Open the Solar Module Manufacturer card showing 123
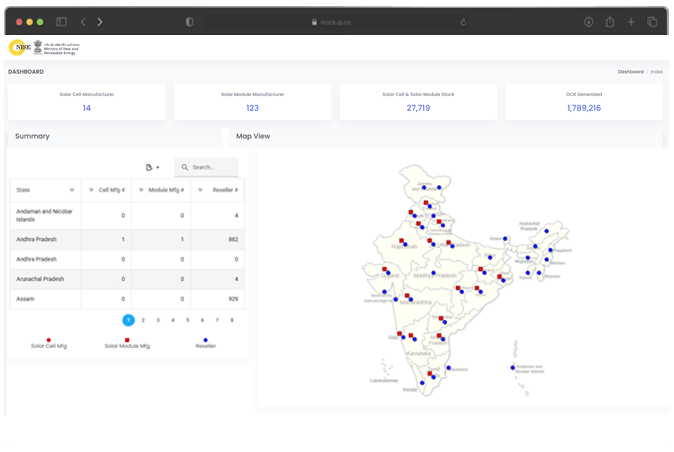 [x=252, y=102]
